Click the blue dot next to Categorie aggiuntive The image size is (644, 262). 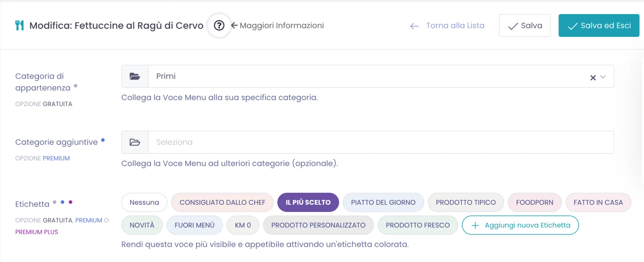(103, 140)
